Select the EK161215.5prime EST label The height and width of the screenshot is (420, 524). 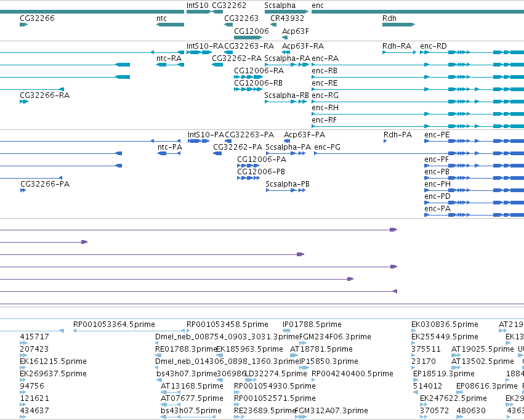click(53, 361)
